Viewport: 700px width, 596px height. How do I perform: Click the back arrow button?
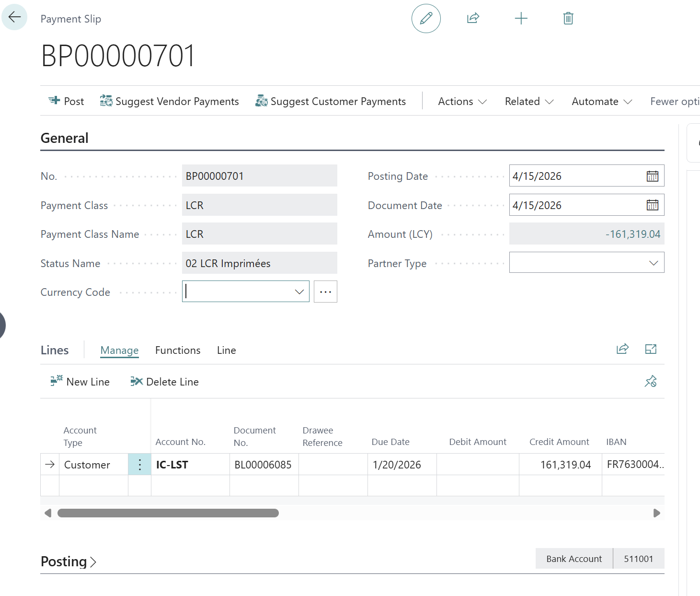14,17
